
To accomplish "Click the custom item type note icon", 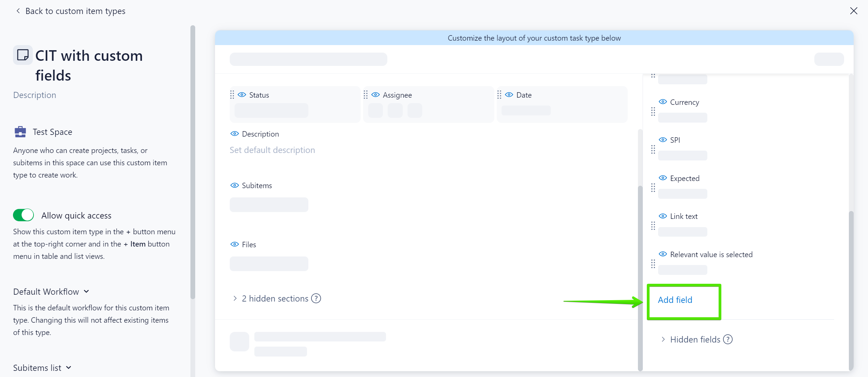I will (23, 55).
